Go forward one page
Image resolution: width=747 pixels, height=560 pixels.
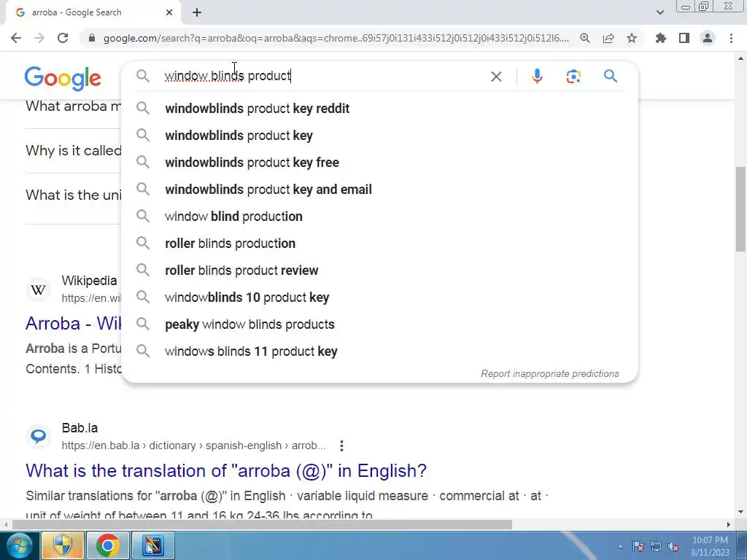click(x=39, y=38)
